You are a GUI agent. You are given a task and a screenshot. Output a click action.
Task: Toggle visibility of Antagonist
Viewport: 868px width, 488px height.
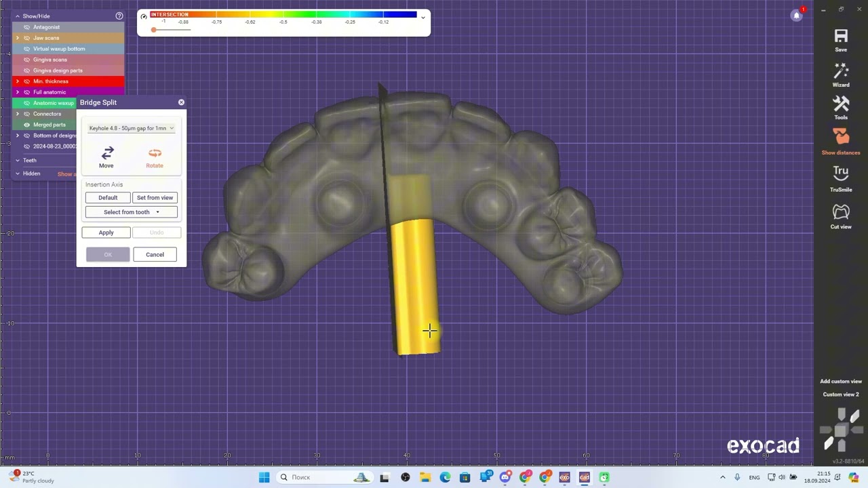tap(26, 27)
